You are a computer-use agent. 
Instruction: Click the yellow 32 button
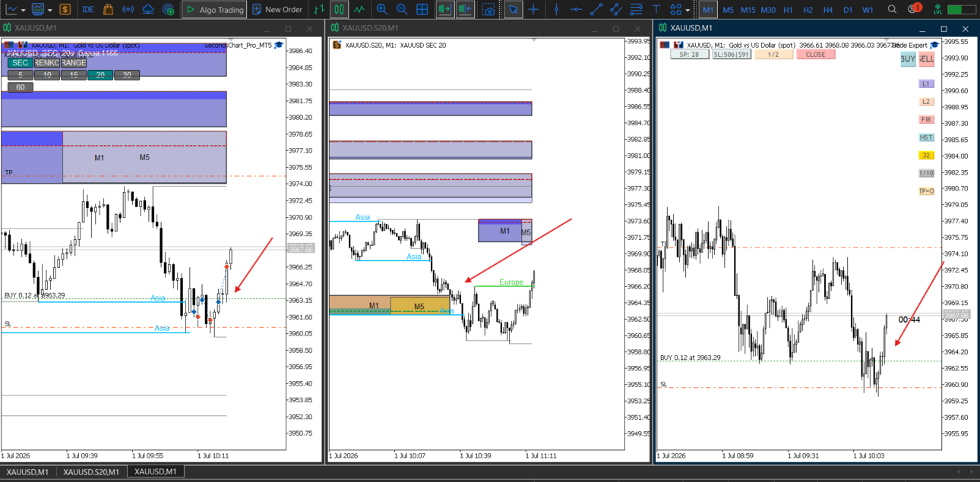tap(926, 156)
